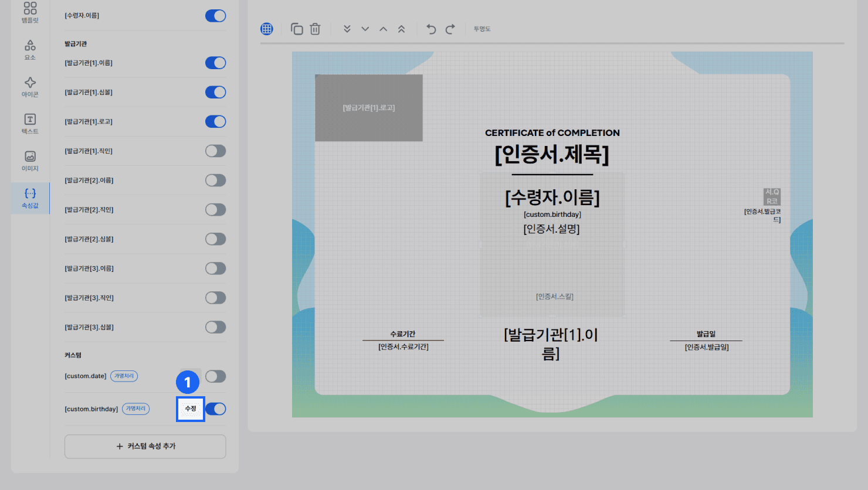This screenshot has width=868, height=490.
Task: Enable [발급기관[1].직인] switch
Action: click(x=215, y=151)
